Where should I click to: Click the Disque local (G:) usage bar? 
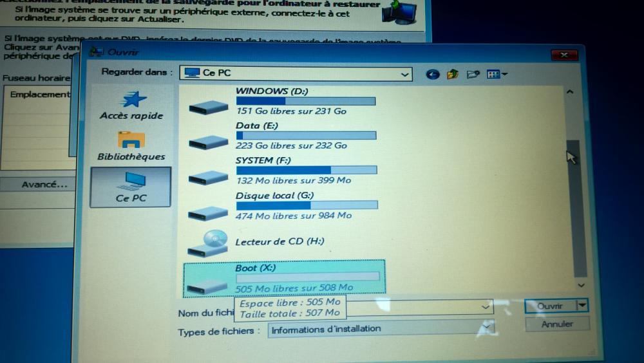[x=307, y=205]
